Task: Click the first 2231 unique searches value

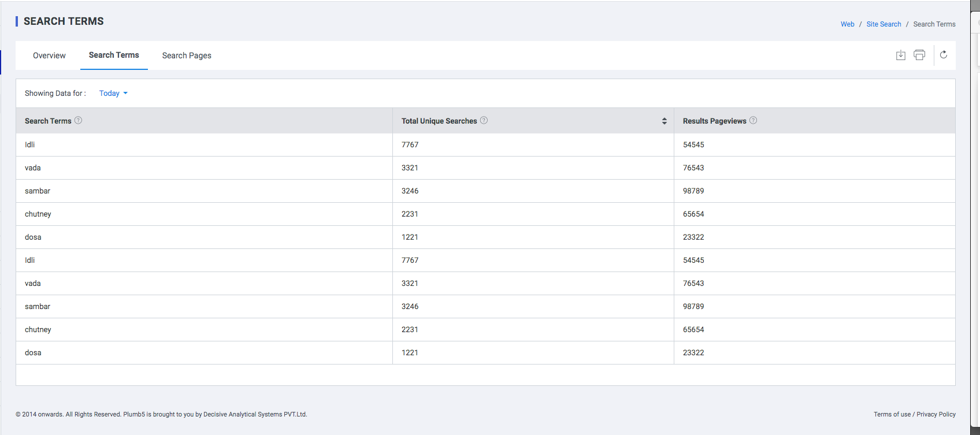Action: [410, 214]
